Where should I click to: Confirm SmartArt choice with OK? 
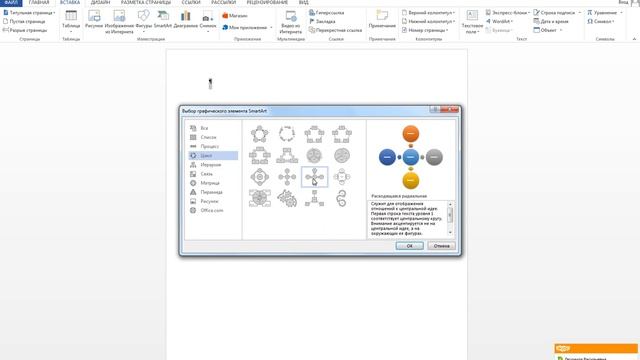(x=409, y=246)
